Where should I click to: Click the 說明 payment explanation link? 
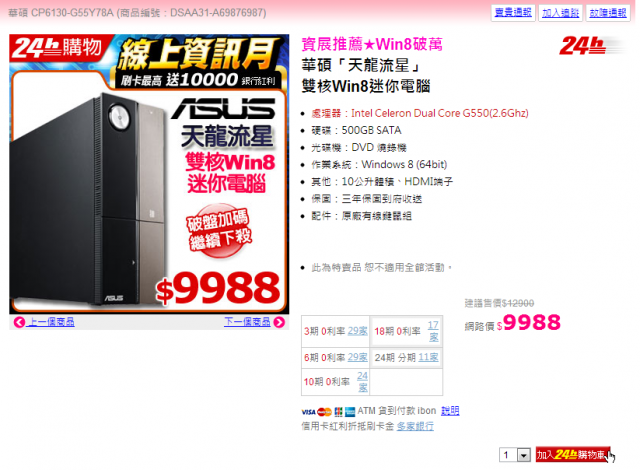pyautogui.click(x=450, y=411)
